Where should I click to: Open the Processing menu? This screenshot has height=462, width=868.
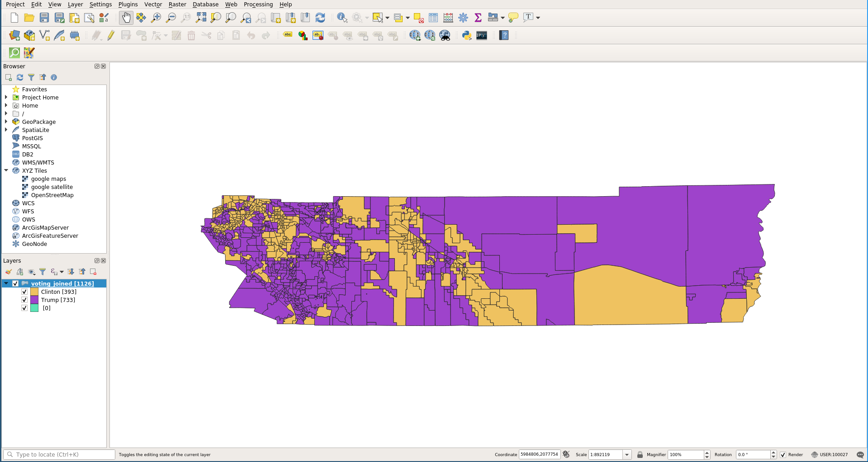coord(258,5)
